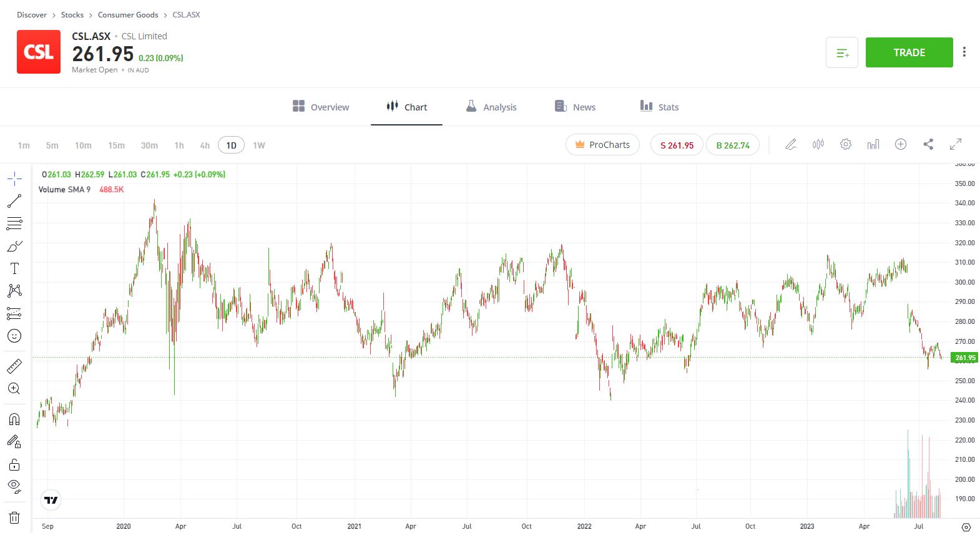
Task: Set timeframe to 1h
Action: [x=179, y=145]
